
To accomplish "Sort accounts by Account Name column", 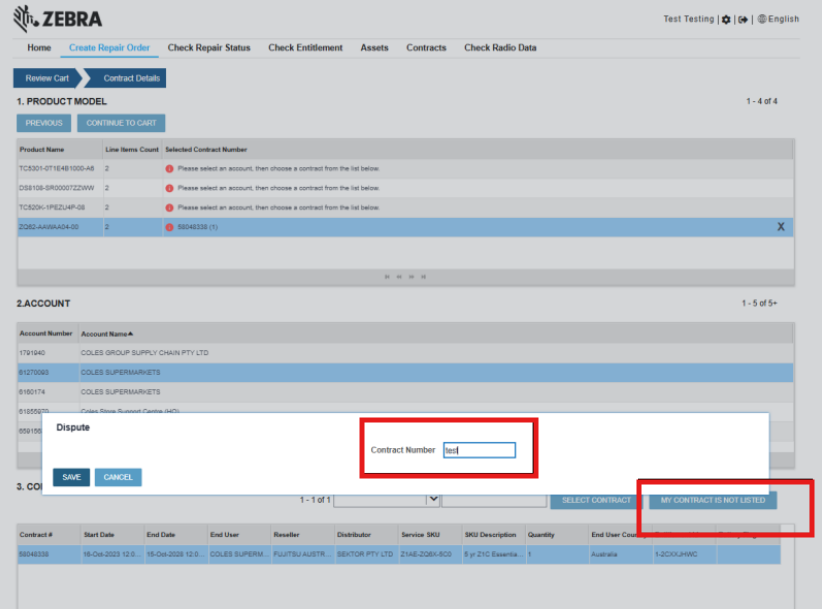I will (x=107, y=334).
